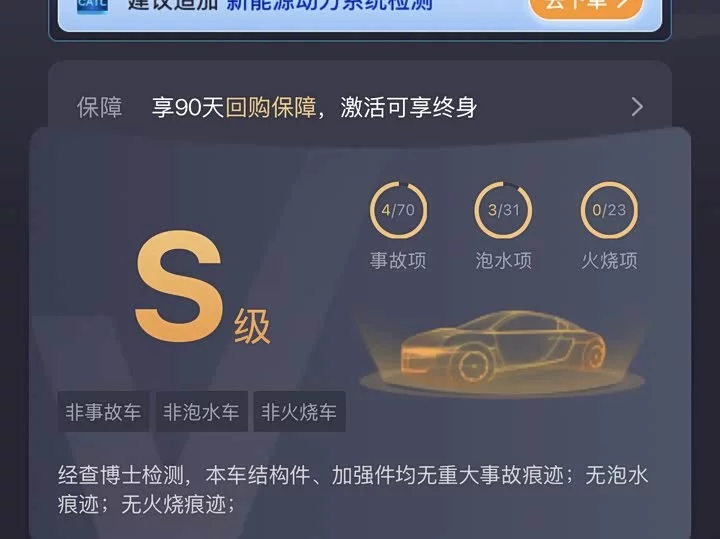The height and width of the screenshot is (539, 720).
Task: Click the 0/23 fire damage ring
Action: 609,210
